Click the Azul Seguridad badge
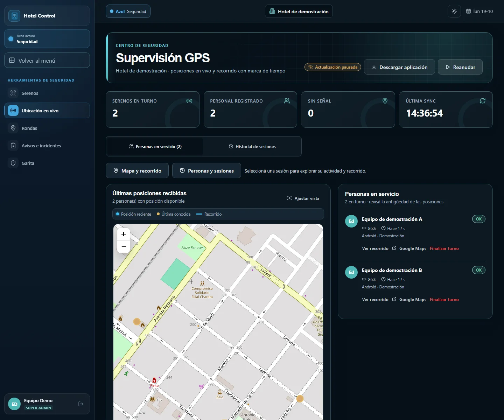 tap(128, 11)
